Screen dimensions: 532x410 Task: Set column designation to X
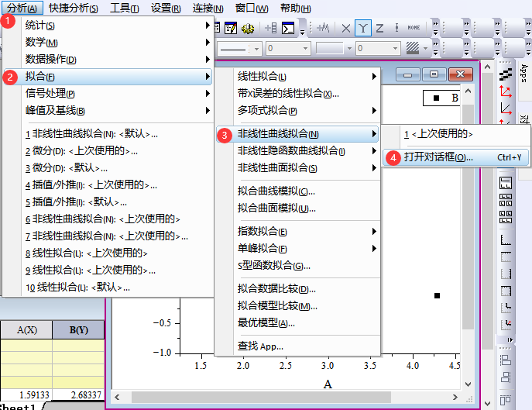coord(345,28)
